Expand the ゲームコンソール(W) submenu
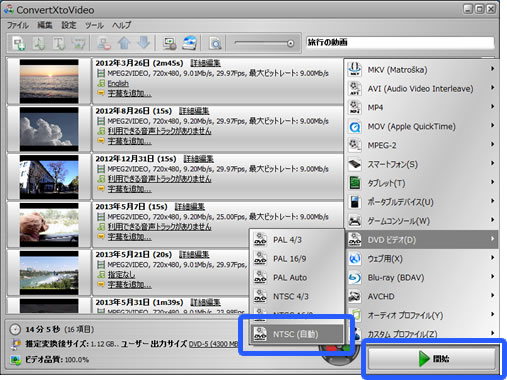The image size is (507, 380). [x=422, y=221]
